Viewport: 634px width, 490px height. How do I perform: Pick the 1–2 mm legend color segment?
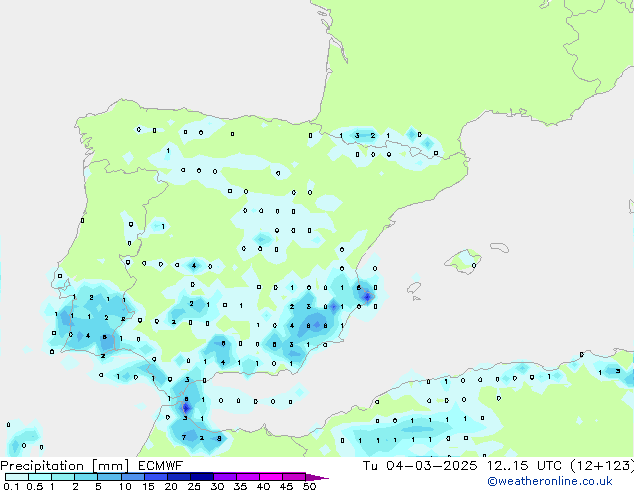tap(63, 477)
